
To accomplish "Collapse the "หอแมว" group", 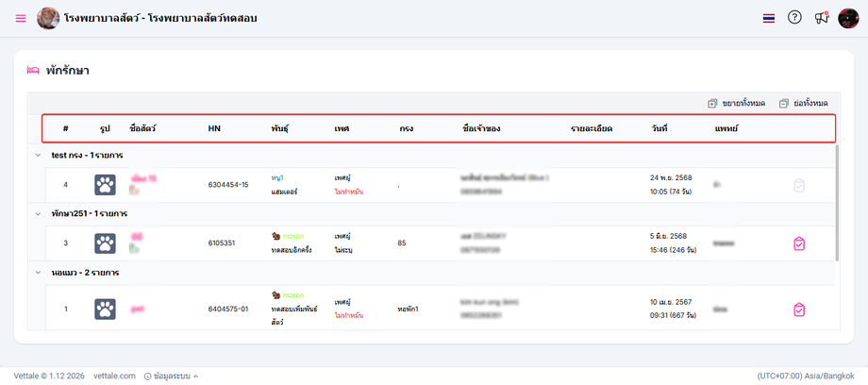I will point(38,272).
